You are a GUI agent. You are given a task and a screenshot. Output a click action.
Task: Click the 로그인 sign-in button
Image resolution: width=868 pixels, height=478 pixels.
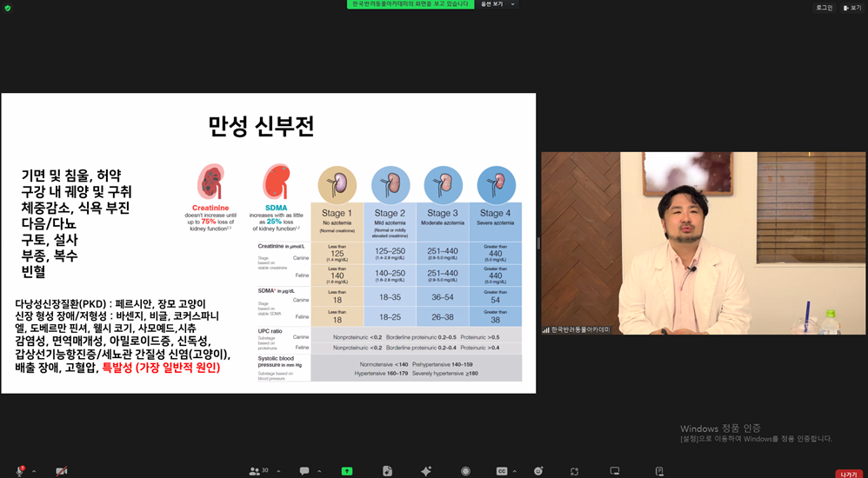(x=824, y=8)
